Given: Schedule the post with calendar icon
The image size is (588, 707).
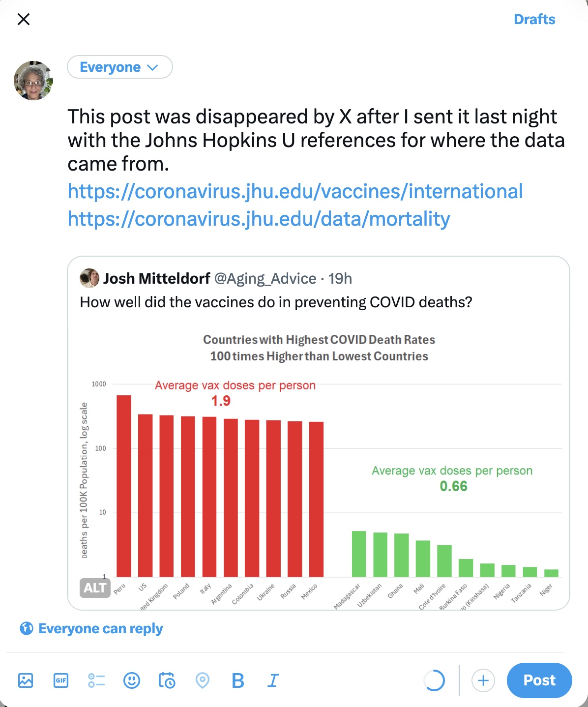Looking at the screenshot, I should (167, 680).
